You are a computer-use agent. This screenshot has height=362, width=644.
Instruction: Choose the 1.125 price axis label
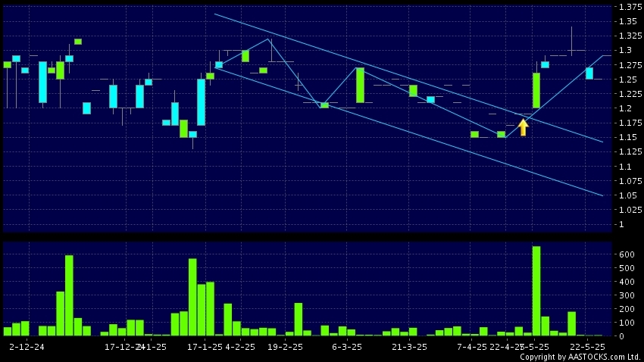click(x=630, y=151)
